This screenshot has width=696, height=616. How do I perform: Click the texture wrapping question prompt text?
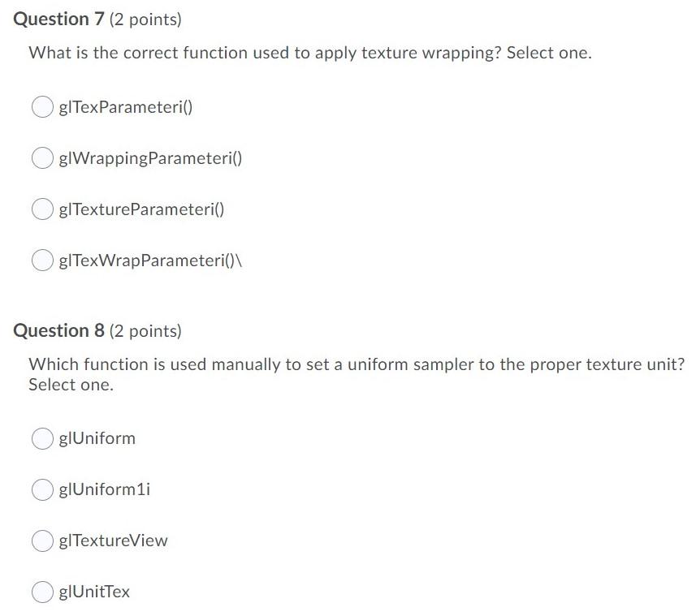310,53
